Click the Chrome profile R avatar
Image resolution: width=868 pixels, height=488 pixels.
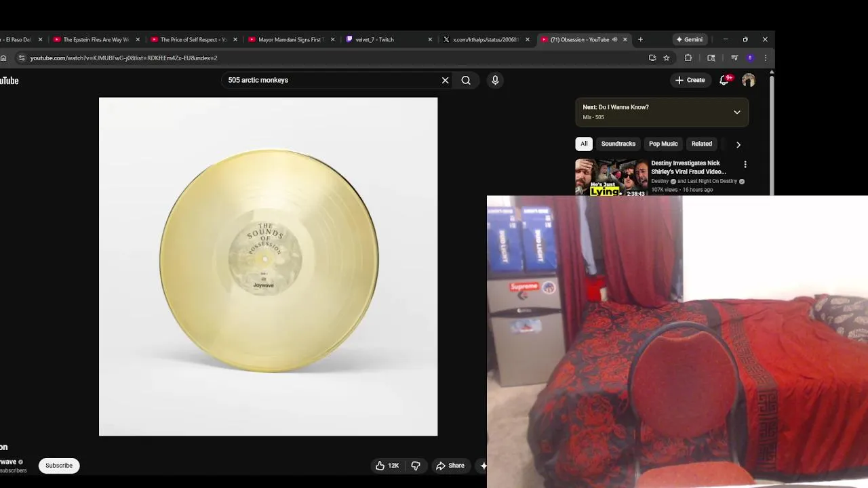[750, 58]
